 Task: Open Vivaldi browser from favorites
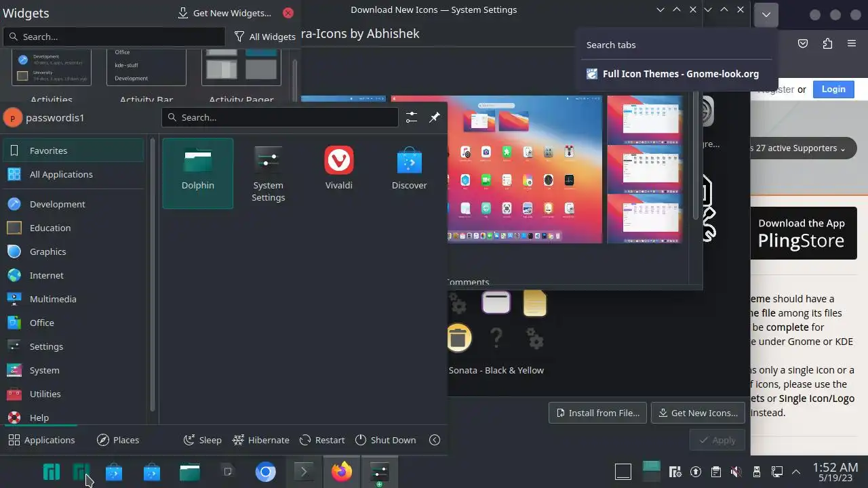[x=339, y=174]
